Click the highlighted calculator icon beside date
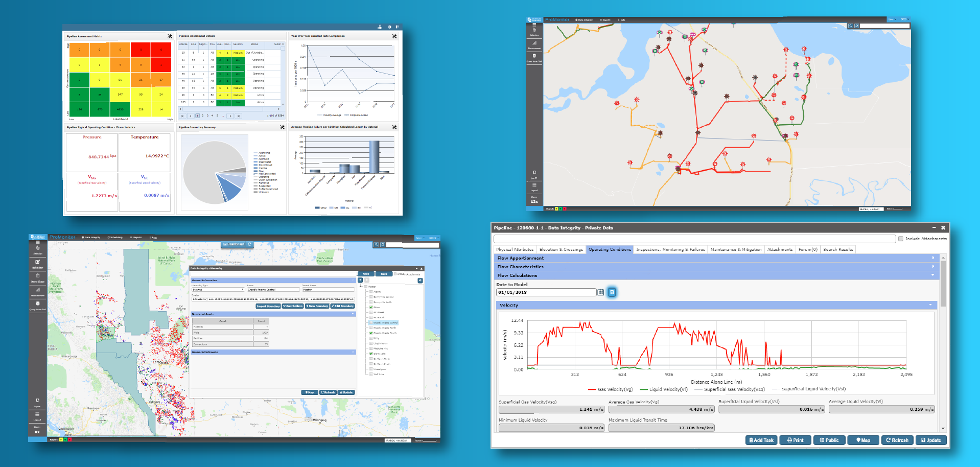Screen dimensions: 980x467 tap(612, 292)
